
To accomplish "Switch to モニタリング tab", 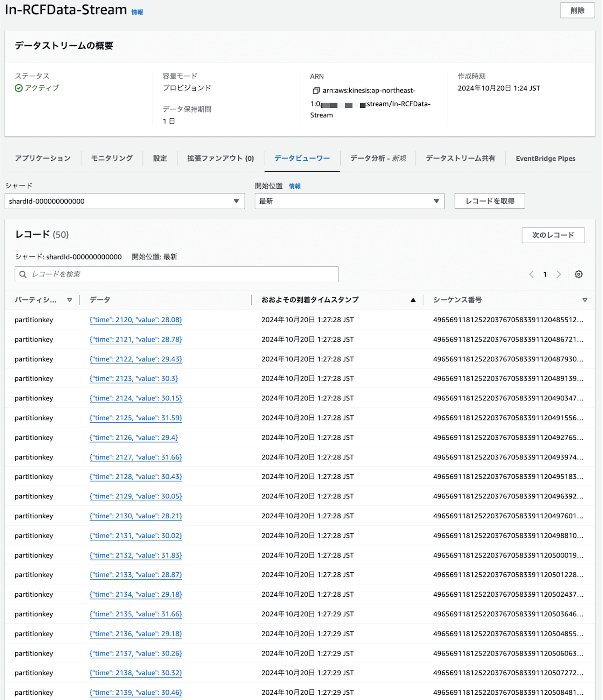I will (x=112, y=159).
